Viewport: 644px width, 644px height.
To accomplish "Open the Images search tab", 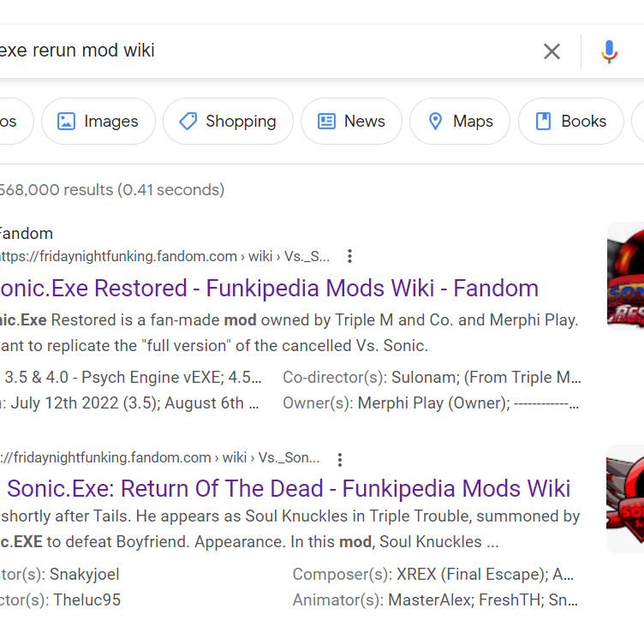I will [98, 122].
